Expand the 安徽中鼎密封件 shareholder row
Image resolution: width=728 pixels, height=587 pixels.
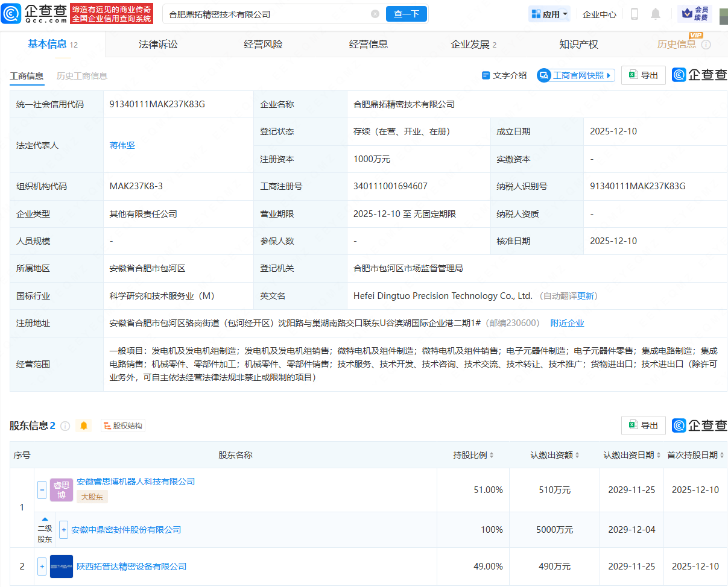point(64,530)
